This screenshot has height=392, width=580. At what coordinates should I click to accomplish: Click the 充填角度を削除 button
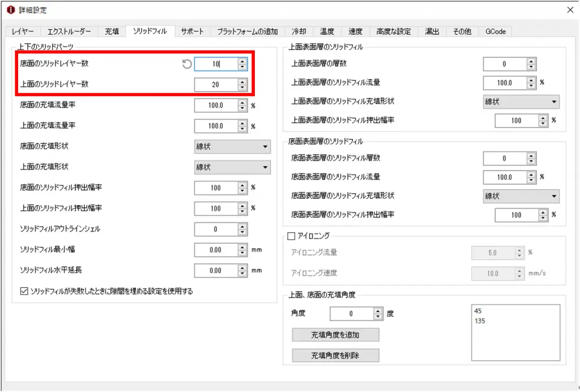click(335, 356)
